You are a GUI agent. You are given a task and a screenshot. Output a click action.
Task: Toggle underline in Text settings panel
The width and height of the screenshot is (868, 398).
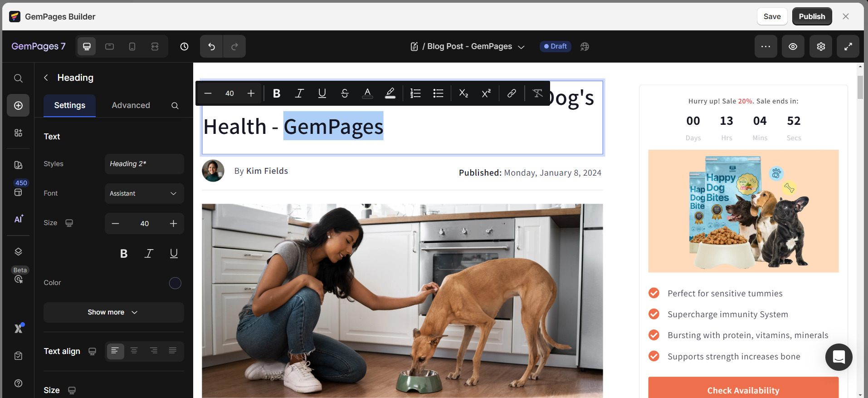[174, 254]
